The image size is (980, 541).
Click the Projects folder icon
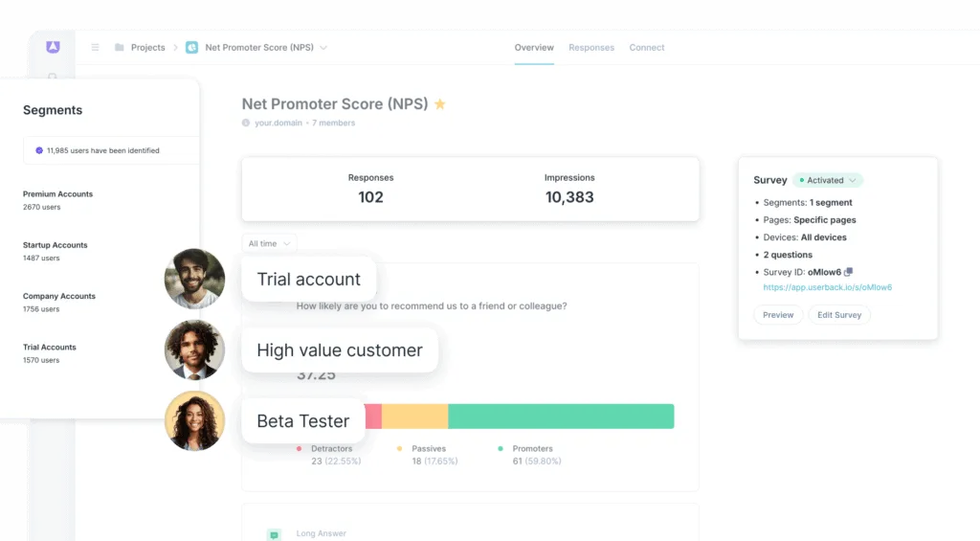(119, 48)
